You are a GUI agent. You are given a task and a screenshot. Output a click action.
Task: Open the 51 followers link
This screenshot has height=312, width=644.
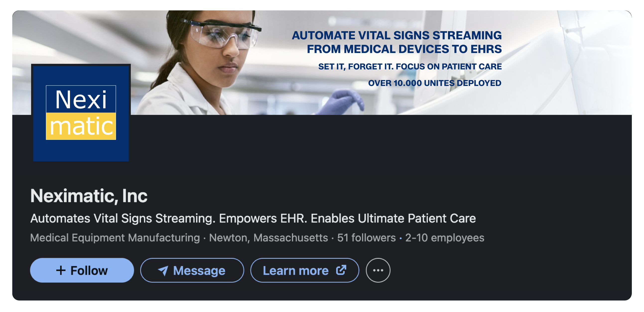(366, 238)
